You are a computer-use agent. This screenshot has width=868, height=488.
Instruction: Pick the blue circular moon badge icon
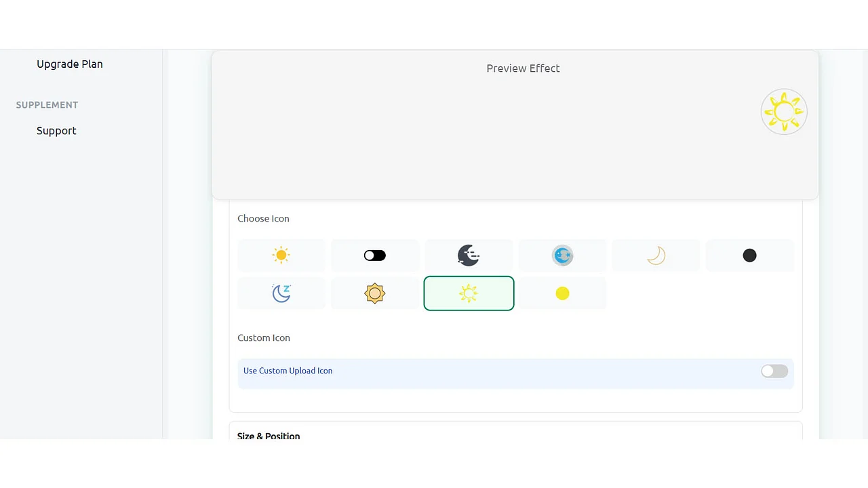point(562,256)
